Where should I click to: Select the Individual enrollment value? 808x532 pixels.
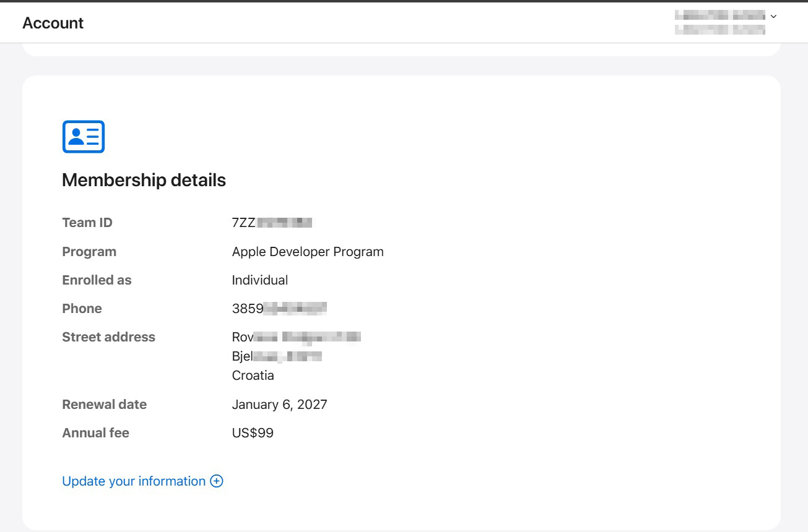(259, 280)
